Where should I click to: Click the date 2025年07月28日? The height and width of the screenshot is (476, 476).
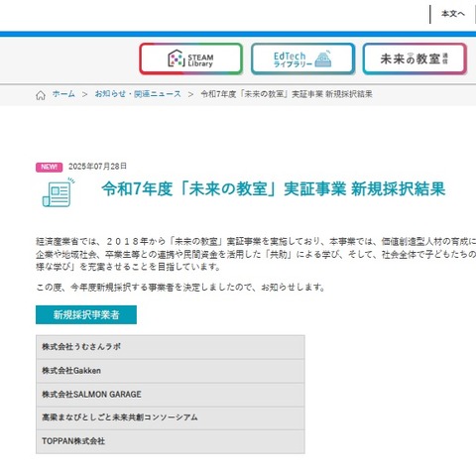97,167
